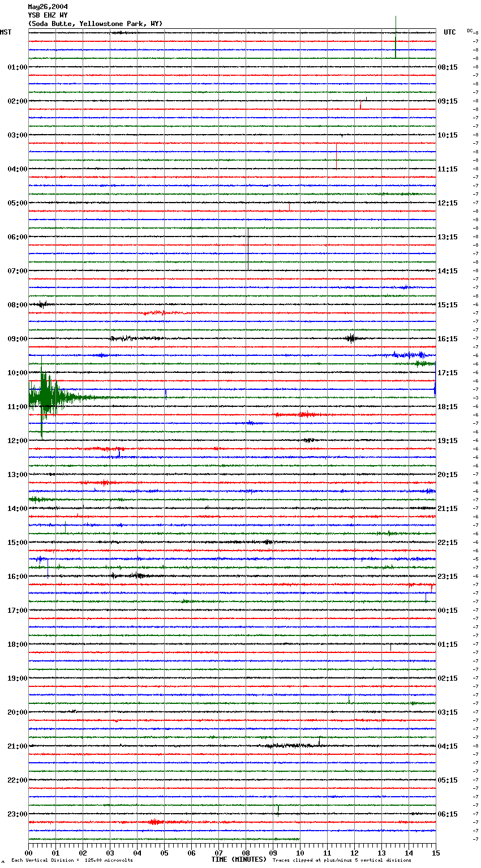Click the 11:15 UTC time label
Screen dimensions: 481x868
click(x=448, y=169)
